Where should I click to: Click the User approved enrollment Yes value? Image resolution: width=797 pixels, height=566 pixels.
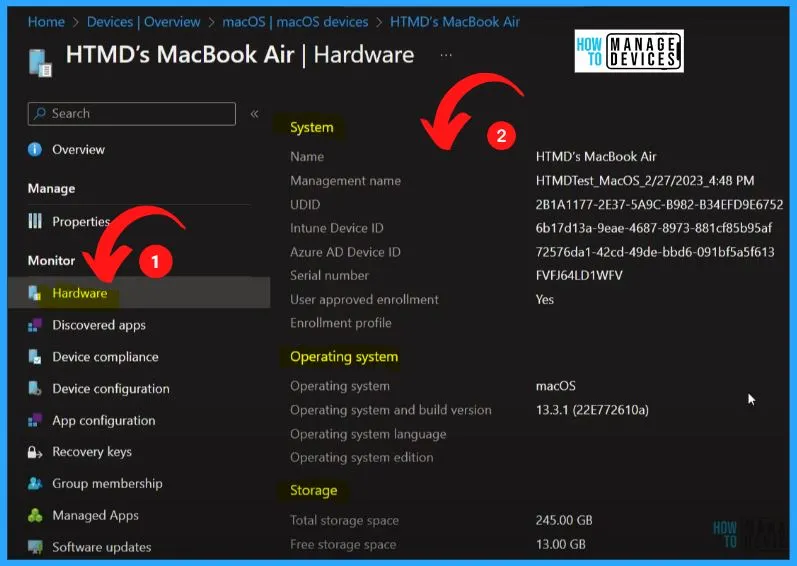coord(545,299)
